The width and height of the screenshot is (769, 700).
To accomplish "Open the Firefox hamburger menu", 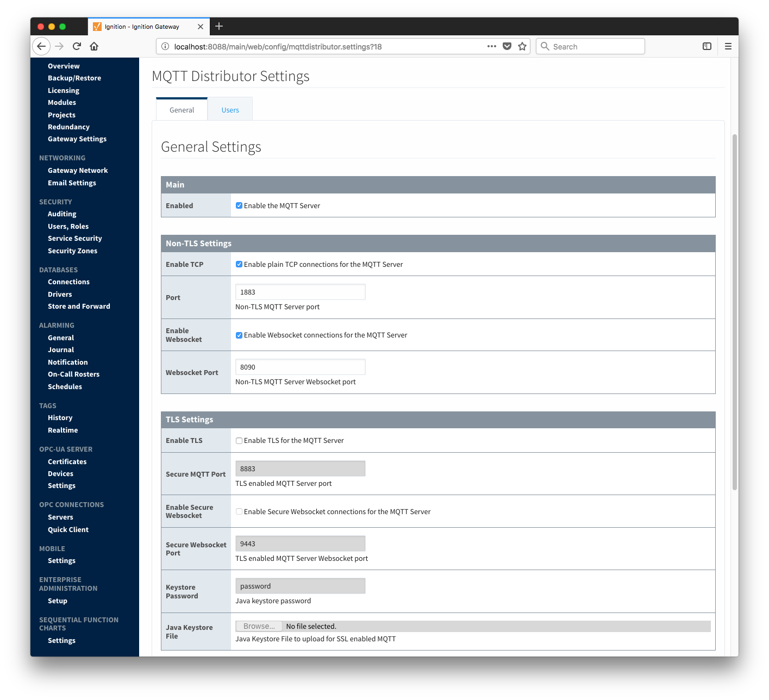I will tap(728, 46).
